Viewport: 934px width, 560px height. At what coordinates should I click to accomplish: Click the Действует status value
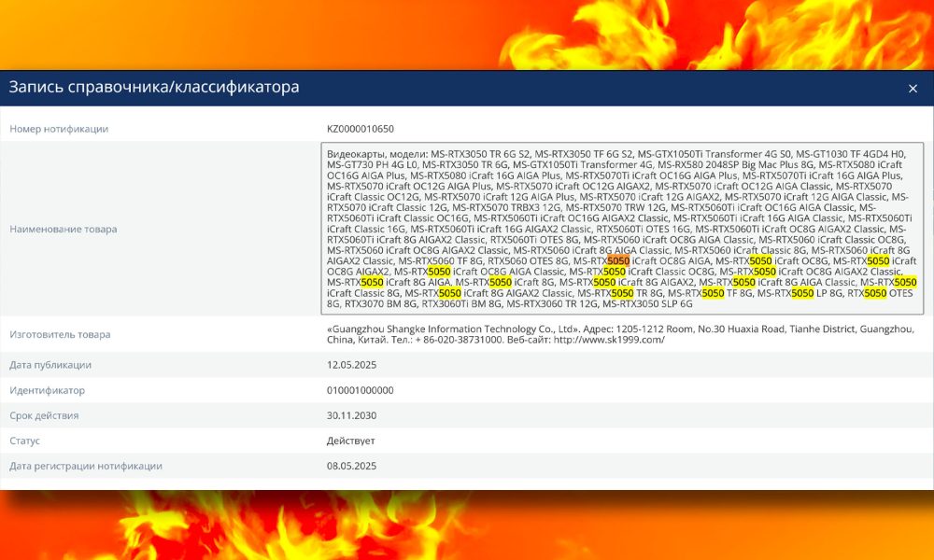353,441
